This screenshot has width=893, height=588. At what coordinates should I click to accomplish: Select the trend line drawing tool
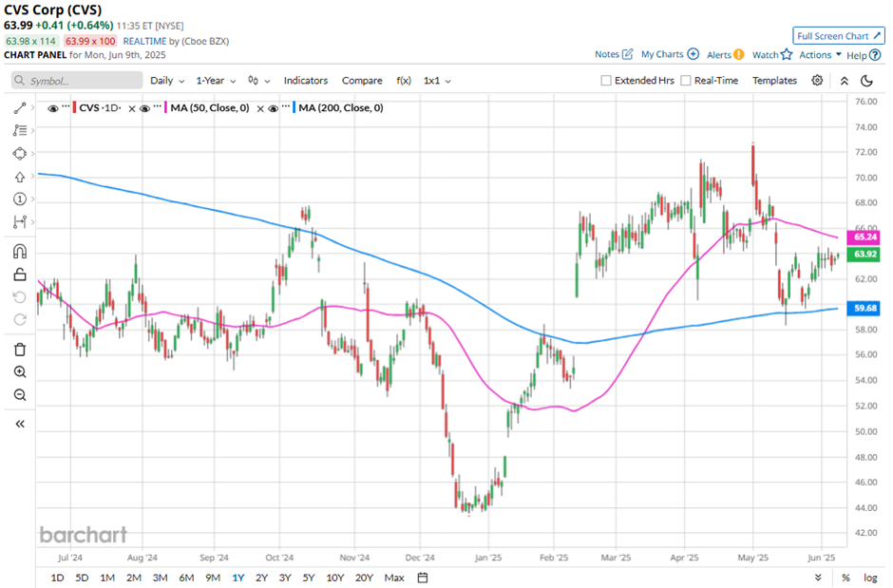19,108
